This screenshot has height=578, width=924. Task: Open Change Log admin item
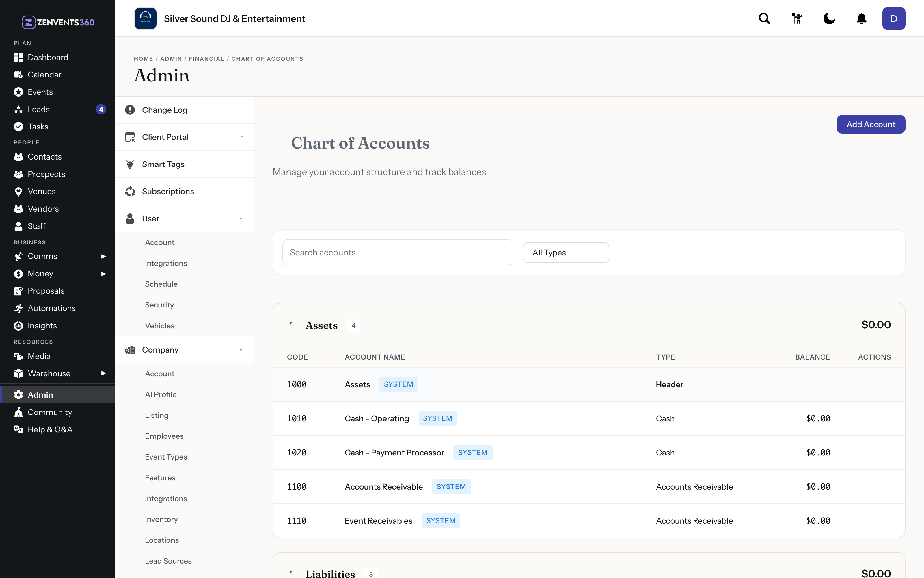185,110
